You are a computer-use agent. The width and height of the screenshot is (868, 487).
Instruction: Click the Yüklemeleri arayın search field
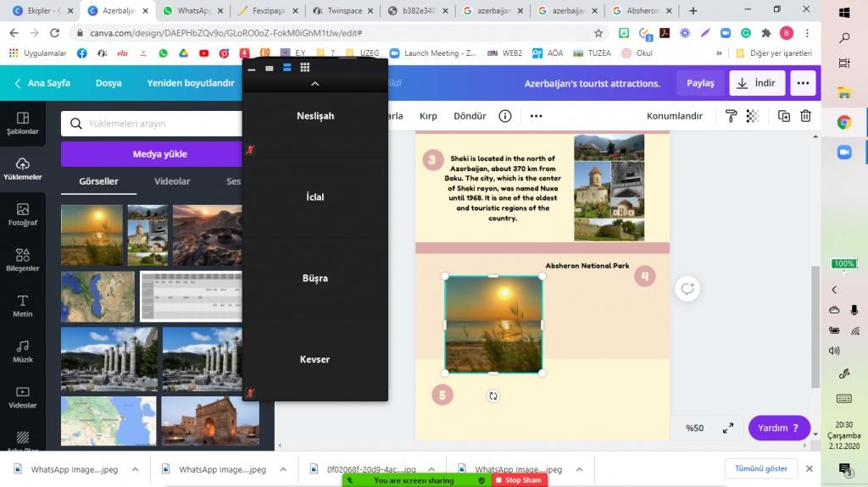(161, 124)
